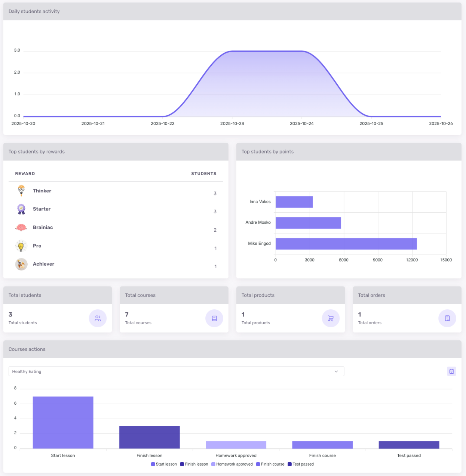Click the Total courses book icon
Viewport: 466px width, 476px height.
(214, 318)
